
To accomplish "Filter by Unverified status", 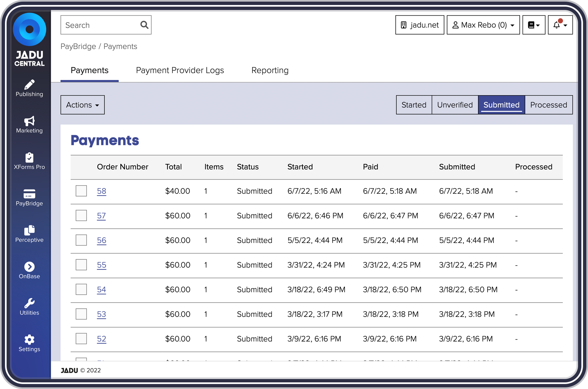I will click(x=455, y=105).
